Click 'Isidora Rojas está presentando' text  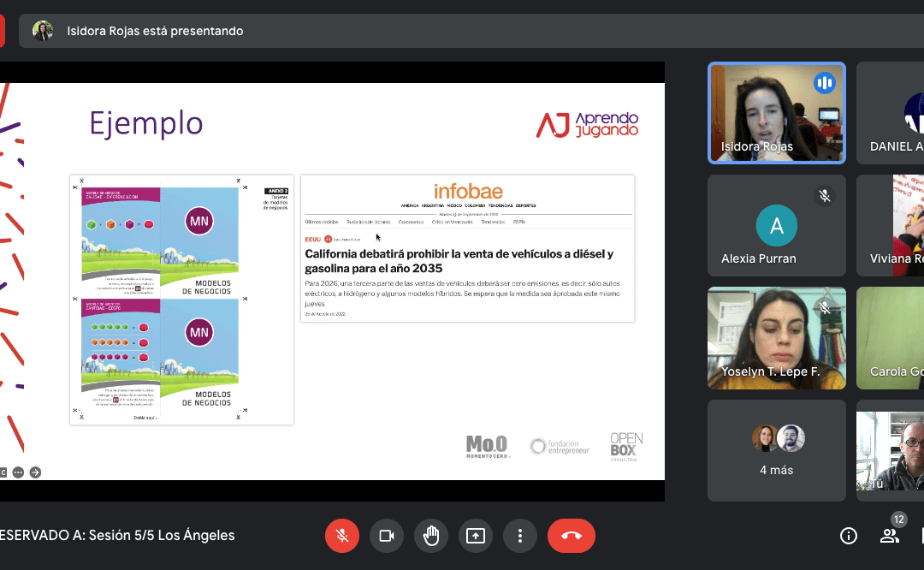coord(155,31)
